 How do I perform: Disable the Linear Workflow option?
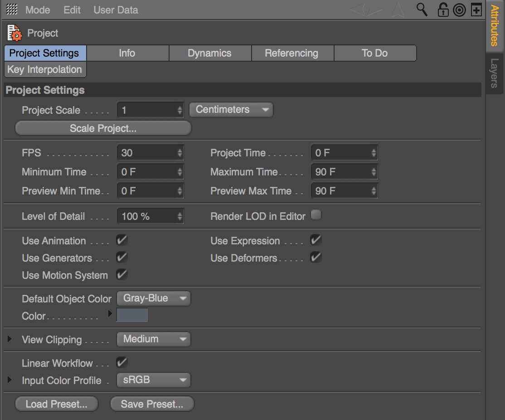(x=121, y=362)
